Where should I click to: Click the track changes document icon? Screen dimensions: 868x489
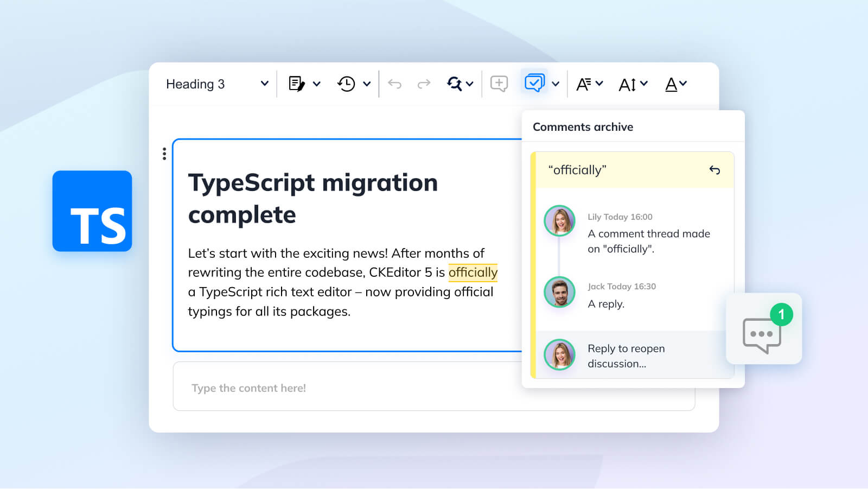pyautogui.click(x=296, y=84)
